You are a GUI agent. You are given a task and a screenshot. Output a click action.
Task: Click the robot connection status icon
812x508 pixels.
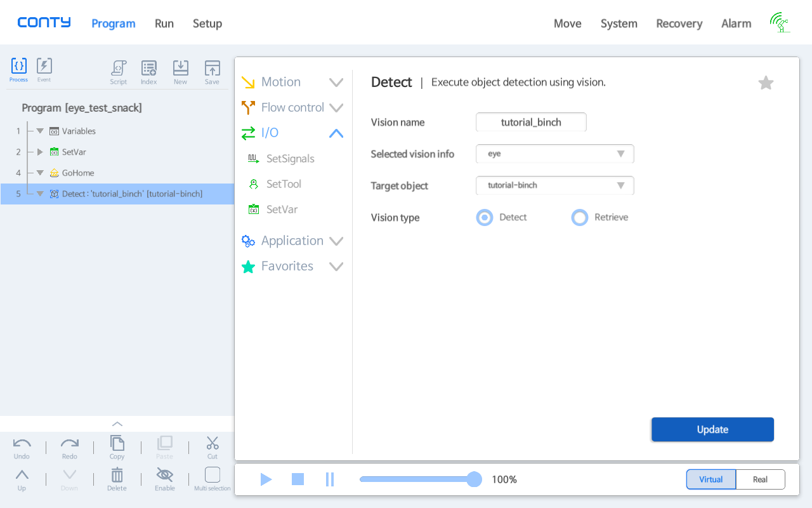780,22
